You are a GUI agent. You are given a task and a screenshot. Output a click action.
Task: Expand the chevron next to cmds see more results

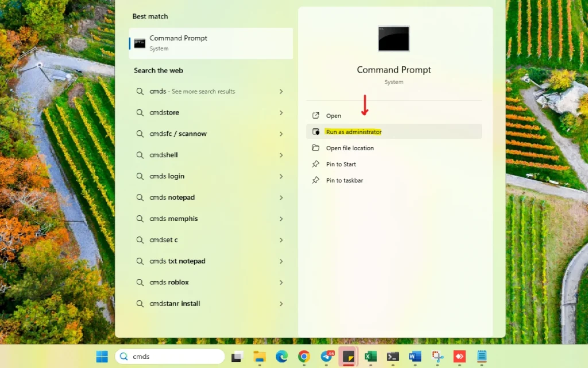coord(281,91)
